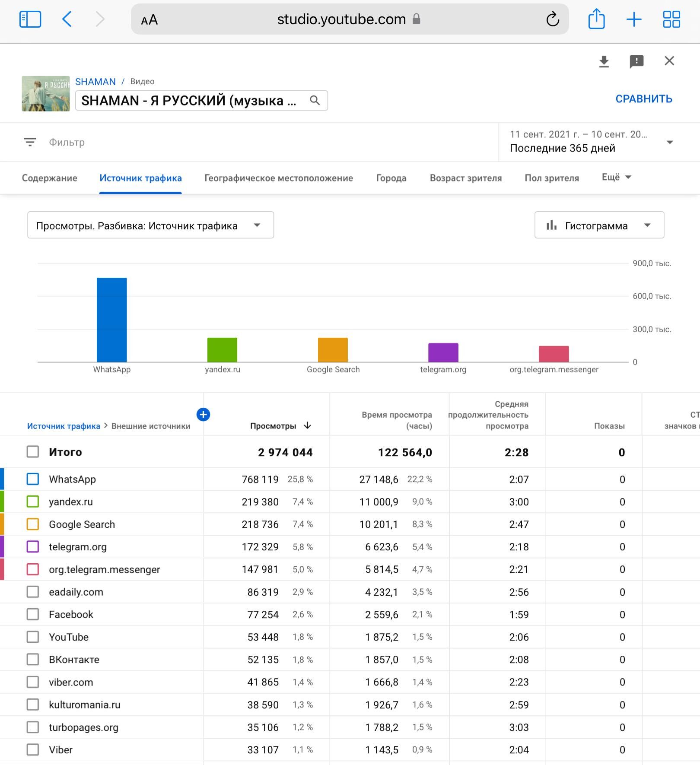The height and width of the screenshot is (765, 700).
Task: Click the blue WhatsApp bar in chart
Action: coord(112,320)
